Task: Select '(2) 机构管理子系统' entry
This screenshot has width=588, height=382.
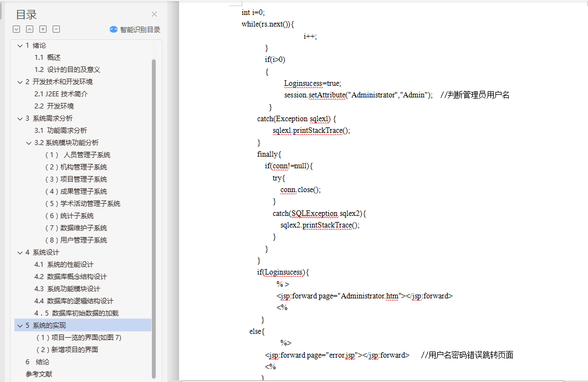Action: pos(76,167)
